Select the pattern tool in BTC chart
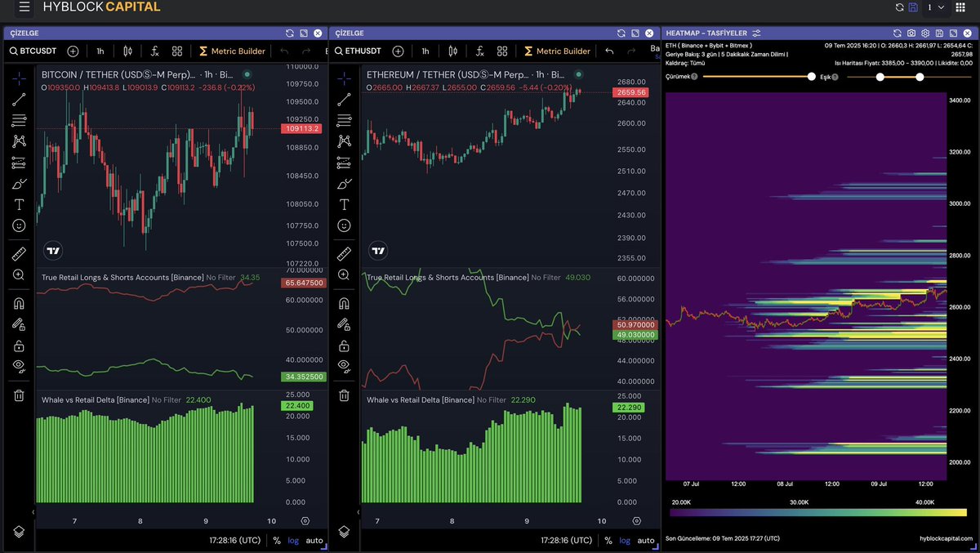Viewport: 980px width, 553px height. 19,141
